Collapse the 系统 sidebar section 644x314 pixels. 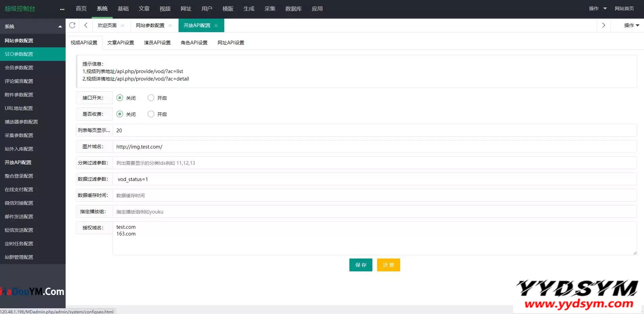(x=60, y=26)
